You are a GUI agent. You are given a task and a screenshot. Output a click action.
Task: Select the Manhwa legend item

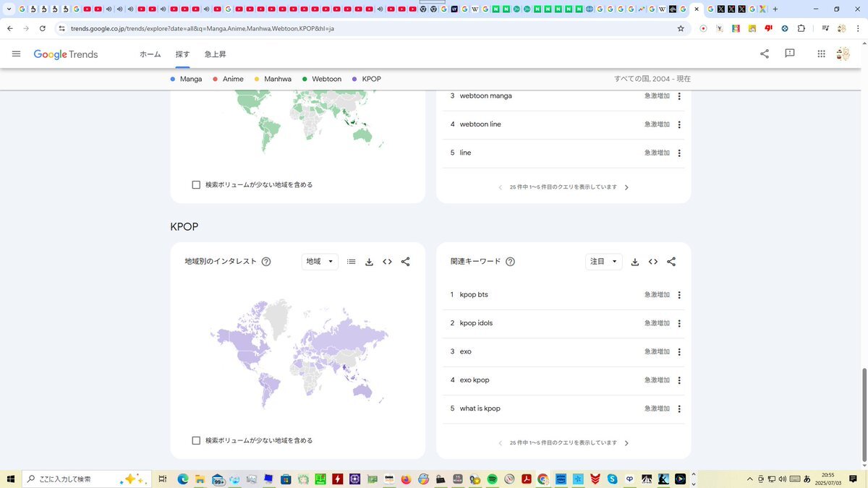273,79
